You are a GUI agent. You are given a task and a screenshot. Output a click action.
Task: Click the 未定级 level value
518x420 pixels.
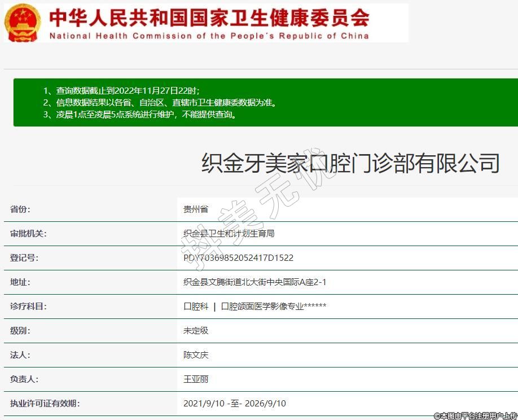[196, 331]
